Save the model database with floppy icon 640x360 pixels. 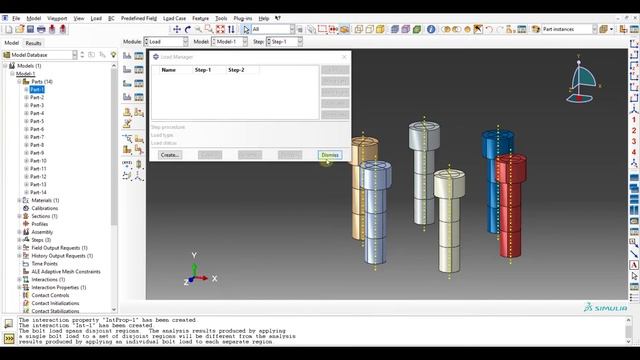[30, 29]
